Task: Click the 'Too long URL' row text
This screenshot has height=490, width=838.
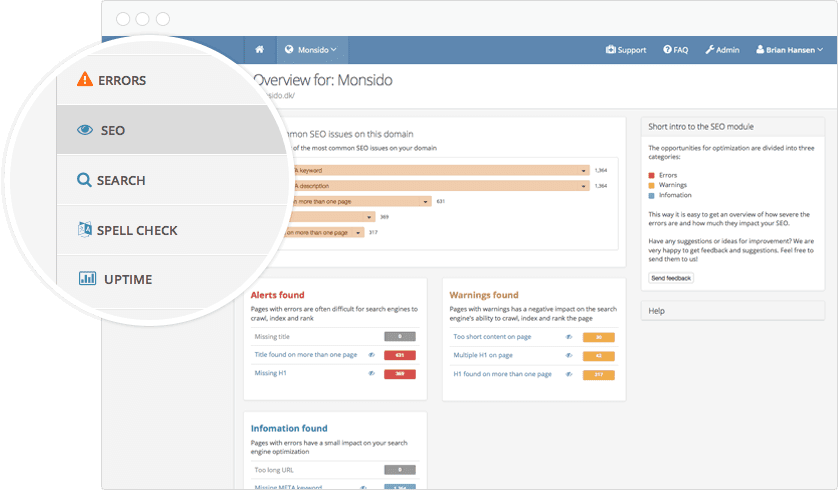Action: point(274,470)
